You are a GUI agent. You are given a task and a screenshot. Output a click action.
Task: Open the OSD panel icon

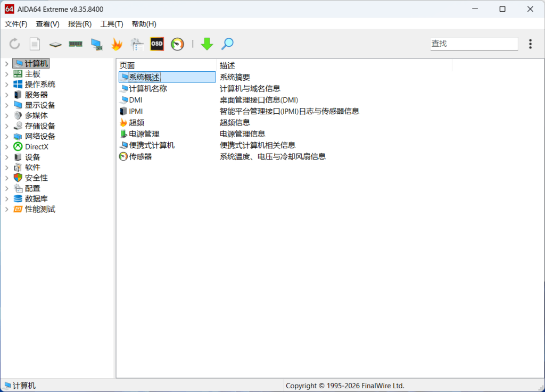click(x=157, y=44)
